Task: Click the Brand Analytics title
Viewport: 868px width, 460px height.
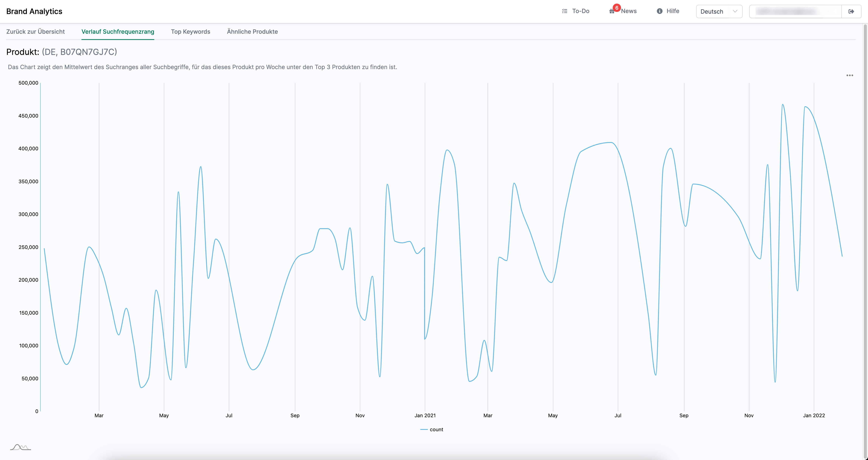Action: pos(34,12)
